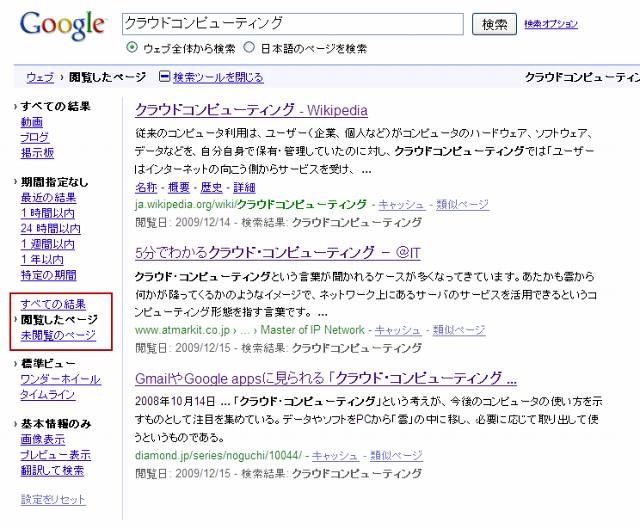Viewport: 640px width, 529px height.
Task: Filter results by ブログ
Action: click(x=35, y=138)
